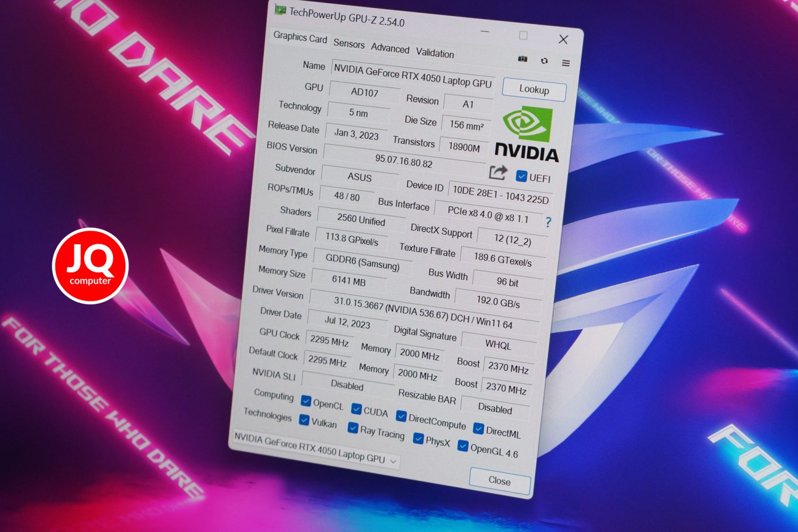798x532 pixels.
Task: Toggle the UEFI checkbox
Action: click(521, 176)
